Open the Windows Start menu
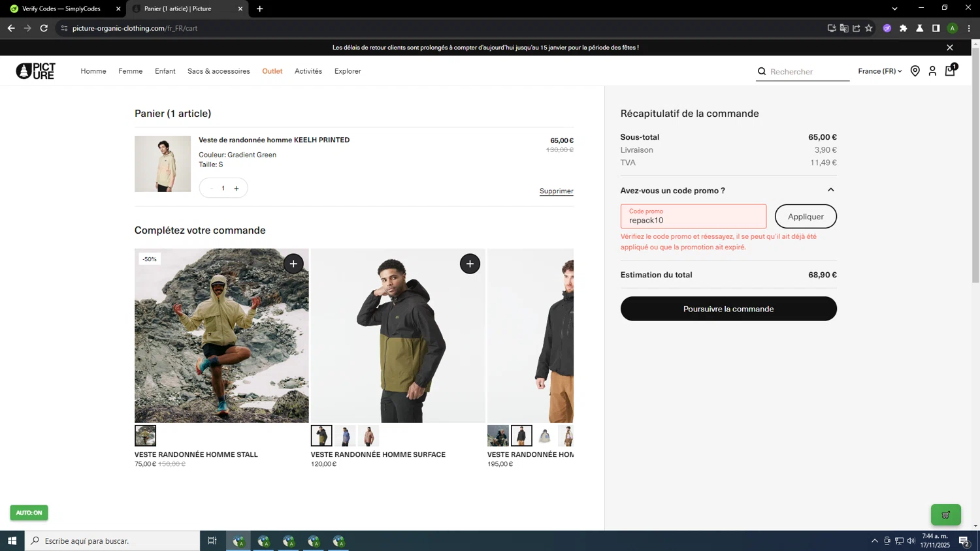980x551 pixels. click(12, 541)
